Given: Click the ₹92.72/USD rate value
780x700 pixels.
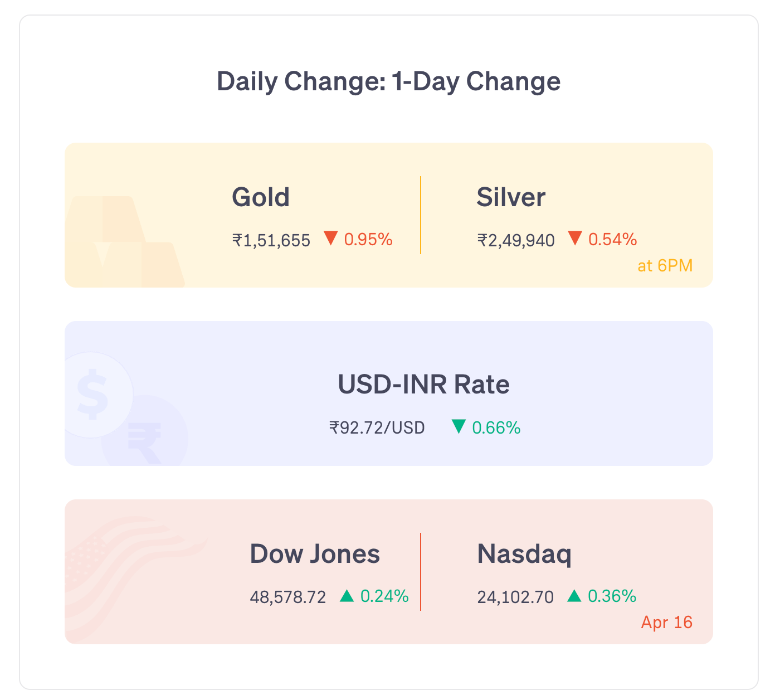Looking at the screenshot, I should 377,428.
